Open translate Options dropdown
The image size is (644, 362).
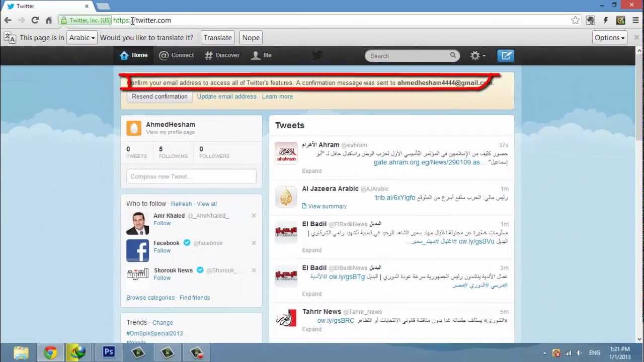[x=610, y=38]
